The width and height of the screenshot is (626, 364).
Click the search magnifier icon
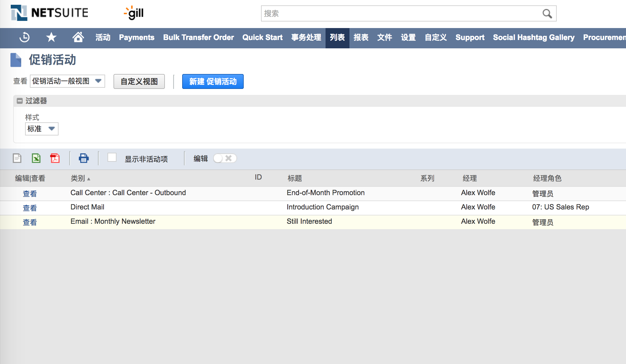click(x=547, y=14)
